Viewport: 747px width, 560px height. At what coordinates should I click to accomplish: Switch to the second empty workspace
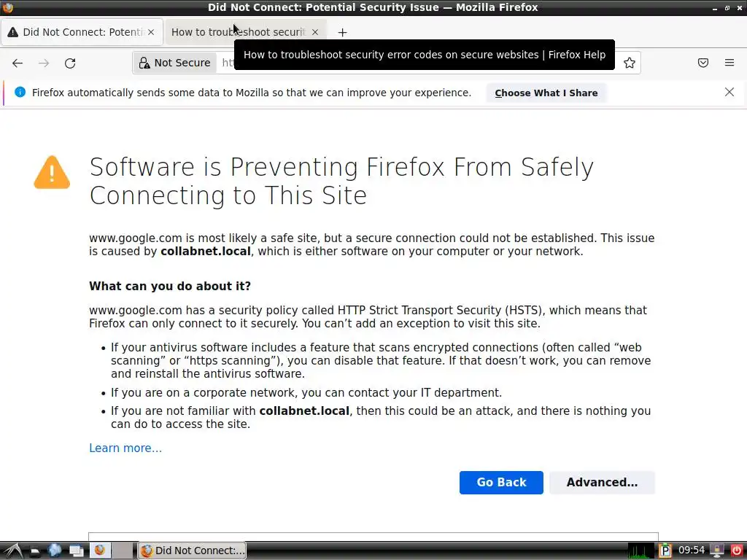pyautogui.click(x=123, y=551)
